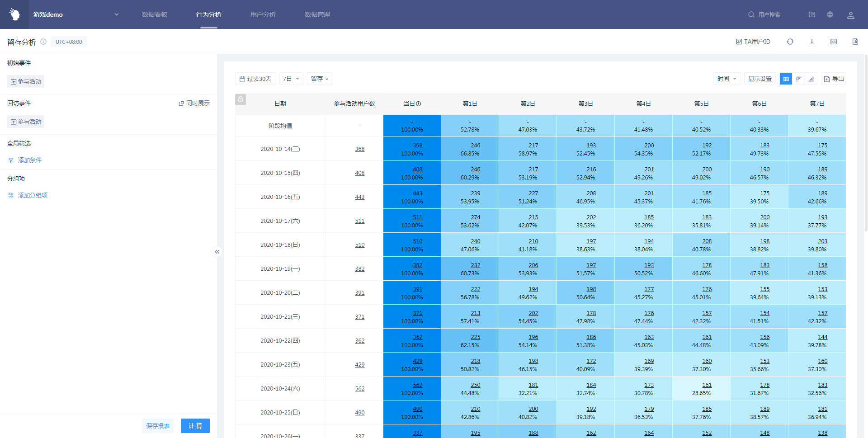Open the SQL view icon
868x438 pixels.
tap(833, 42)
